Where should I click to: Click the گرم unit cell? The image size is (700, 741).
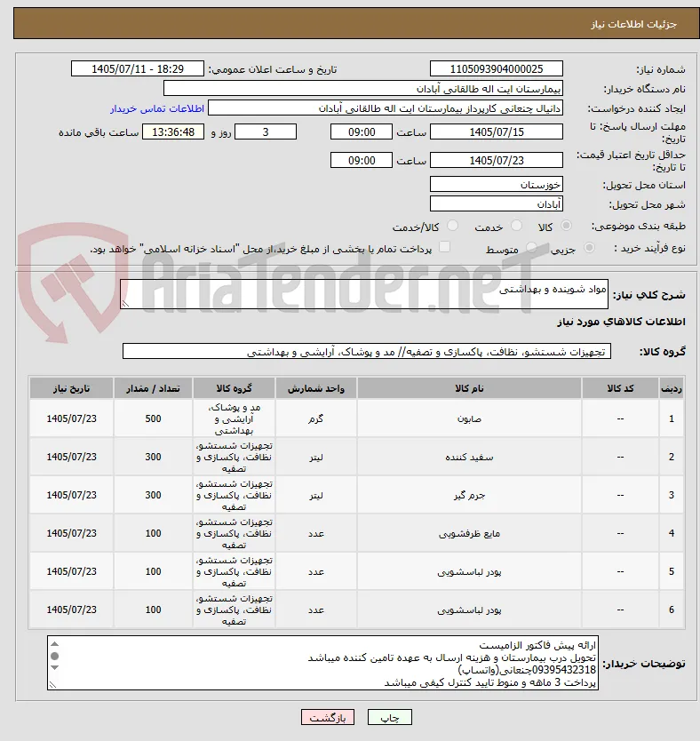point(316,418)
